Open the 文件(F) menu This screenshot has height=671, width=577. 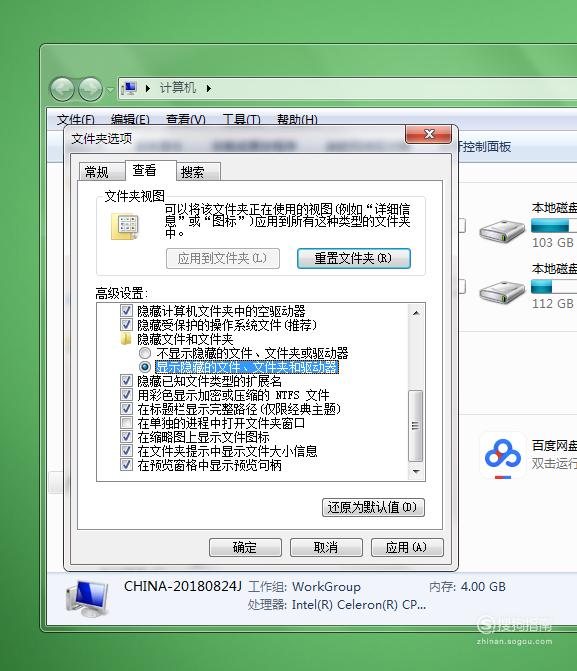click(76, 119)
